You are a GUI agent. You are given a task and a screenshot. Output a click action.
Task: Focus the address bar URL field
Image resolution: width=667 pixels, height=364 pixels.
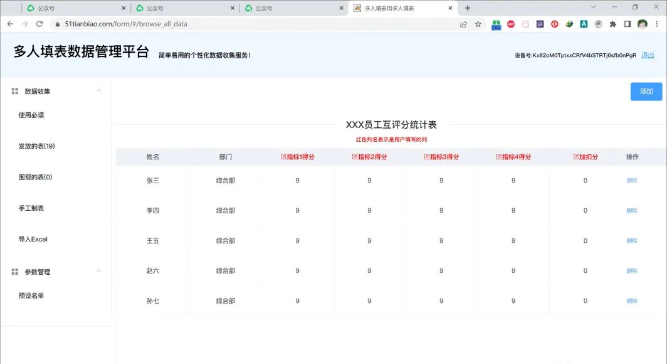click(x=255, y=24)
